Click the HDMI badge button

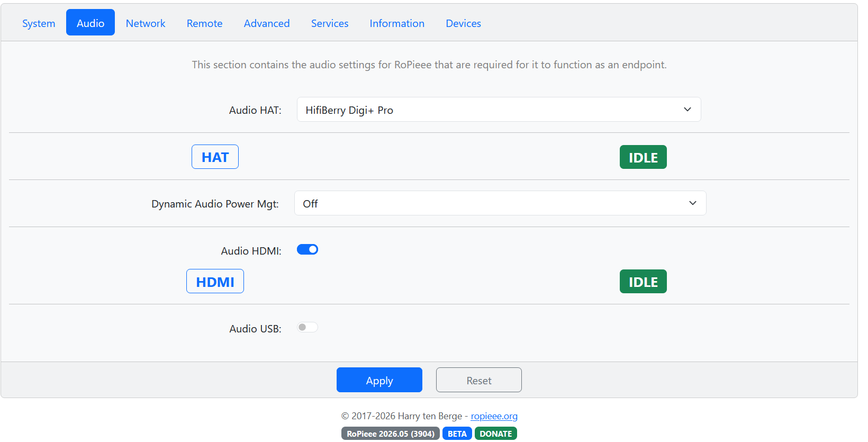[215, 281]
